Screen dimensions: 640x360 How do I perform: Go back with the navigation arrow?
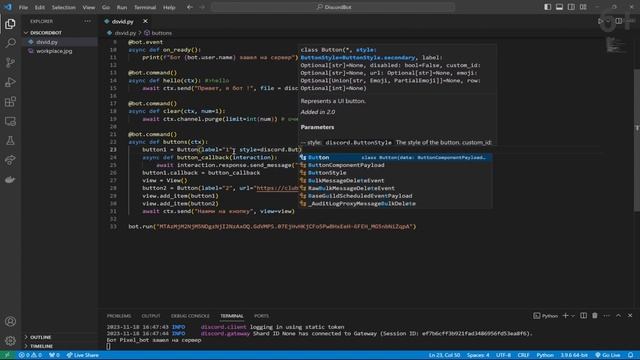[190, 7]
